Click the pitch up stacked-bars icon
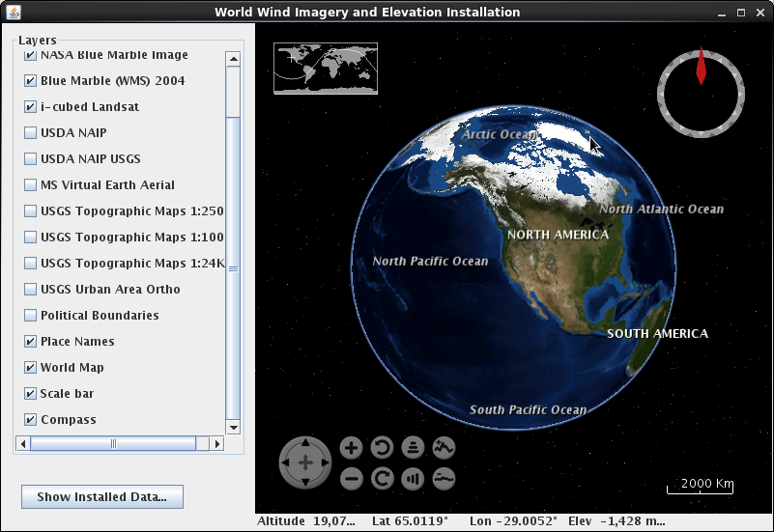The width and height of the screenshot is (774, 532). click(x=413, y=447)
